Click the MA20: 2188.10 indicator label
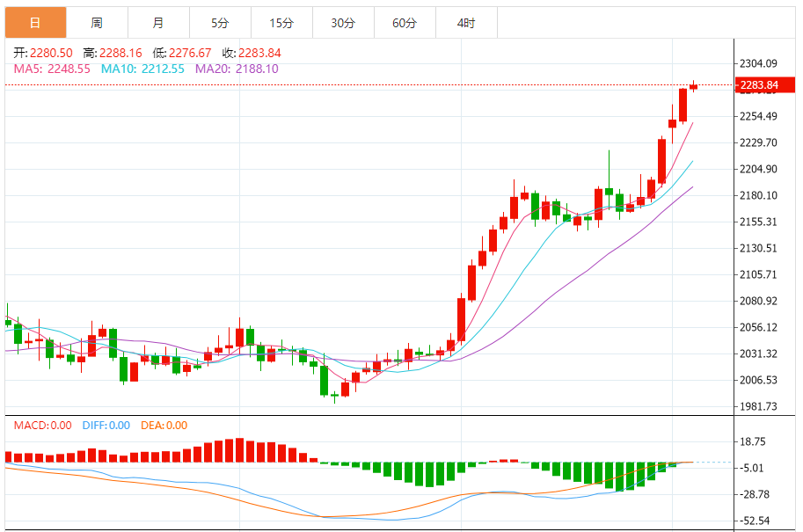 pos(237,69)
